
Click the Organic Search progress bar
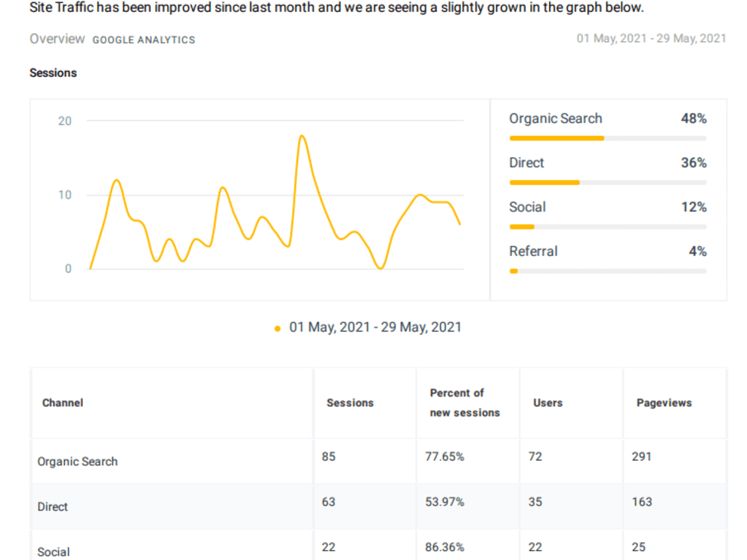point(608,139)
